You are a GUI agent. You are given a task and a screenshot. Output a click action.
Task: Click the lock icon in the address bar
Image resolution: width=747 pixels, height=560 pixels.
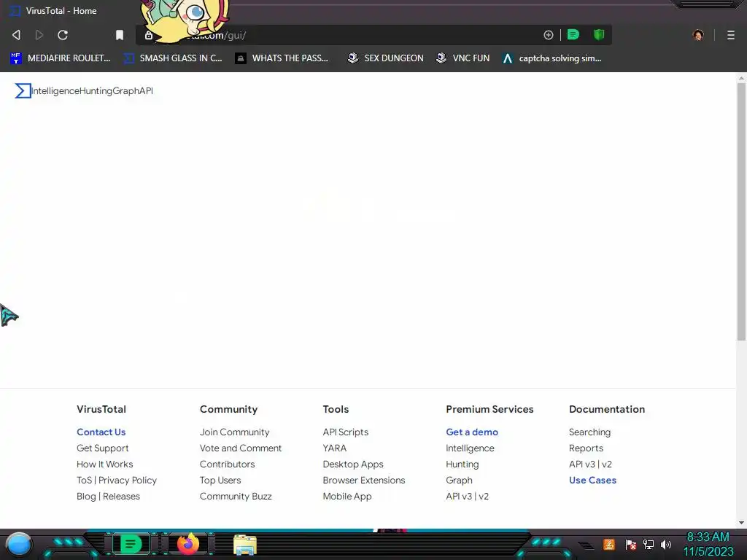(x=149, y=35)
